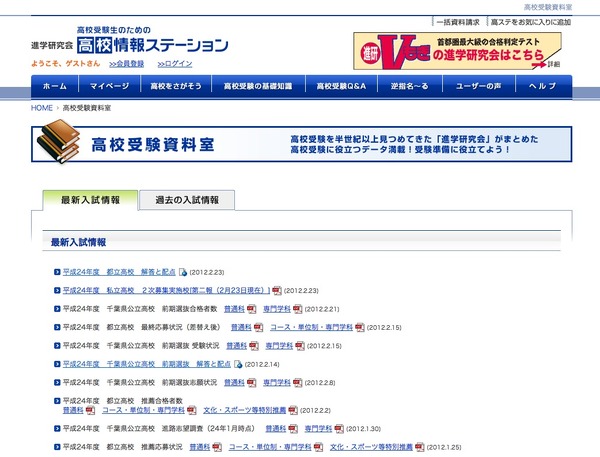Select 高校をさがそう in the navigation bar
Image resolution: width=600 pixels, height=457 pixels.
pos(176,86)
